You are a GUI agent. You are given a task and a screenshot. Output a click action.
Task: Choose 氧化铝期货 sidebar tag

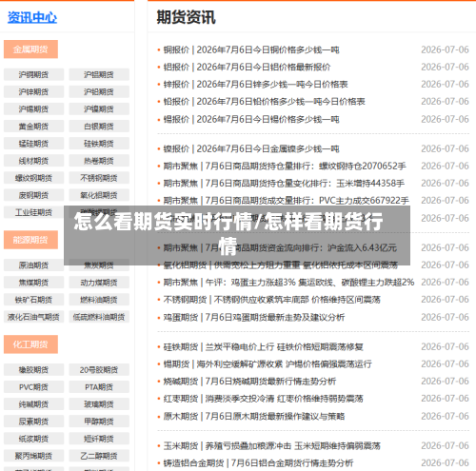99,195
